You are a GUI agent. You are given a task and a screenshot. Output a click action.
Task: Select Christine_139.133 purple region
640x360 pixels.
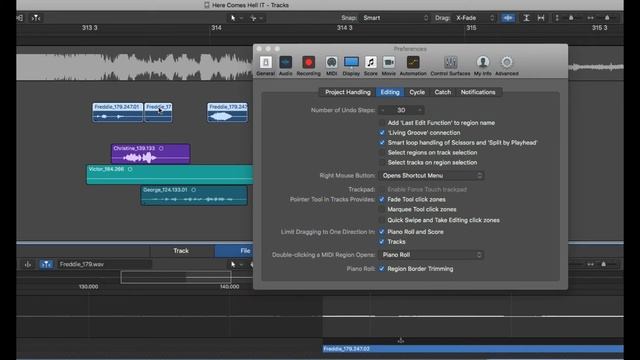point(151,153)
